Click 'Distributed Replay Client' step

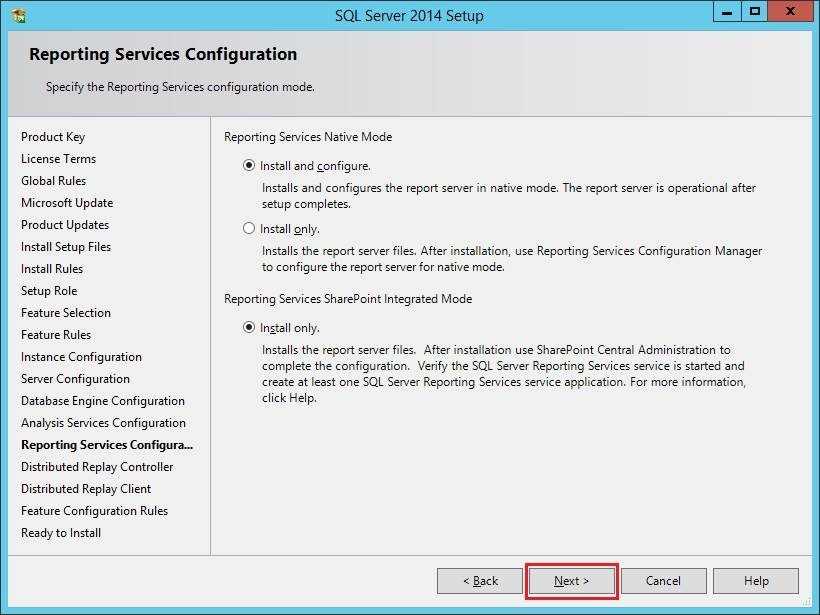86,489
